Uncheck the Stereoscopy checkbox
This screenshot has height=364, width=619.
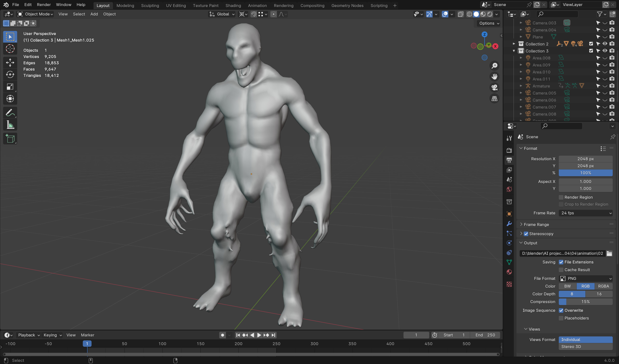click(526, 233)
